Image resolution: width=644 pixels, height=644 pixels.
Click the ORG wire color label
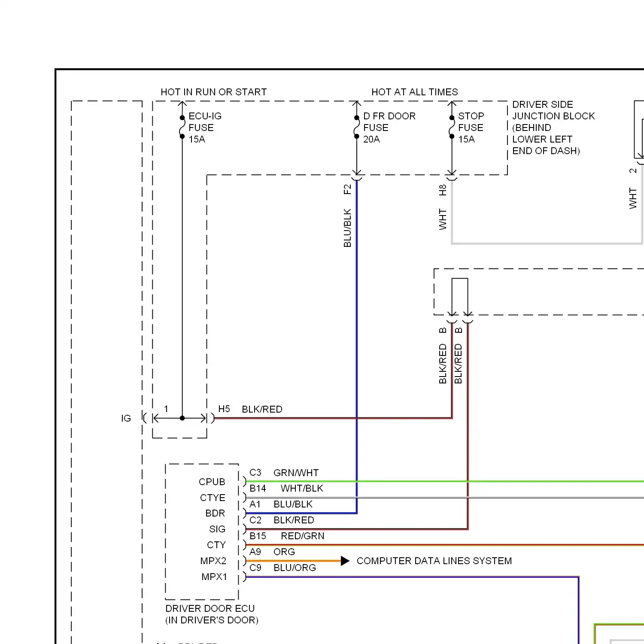pyautogui.click(x=284, y=552)
